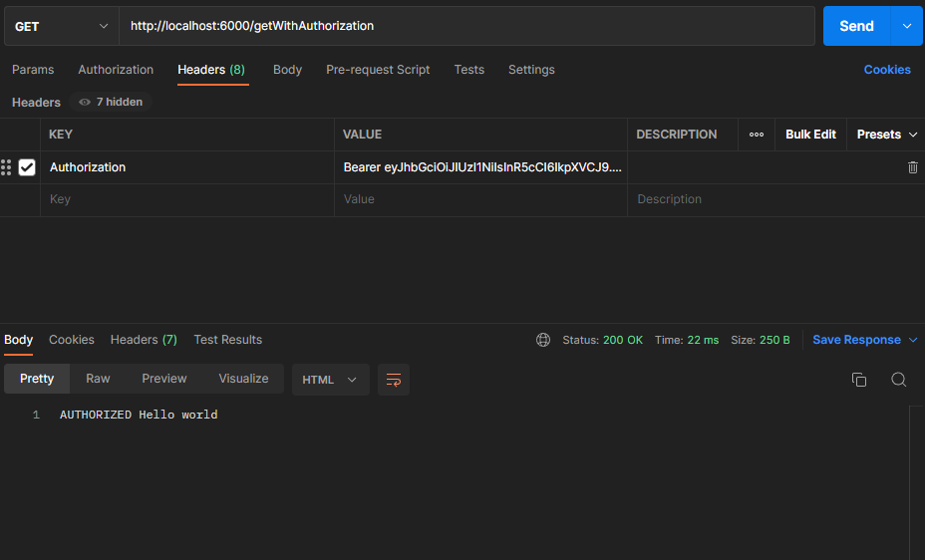The image size is (925, 560).
Task: Open the Test Results tab
Action: (x=227, y=340)
